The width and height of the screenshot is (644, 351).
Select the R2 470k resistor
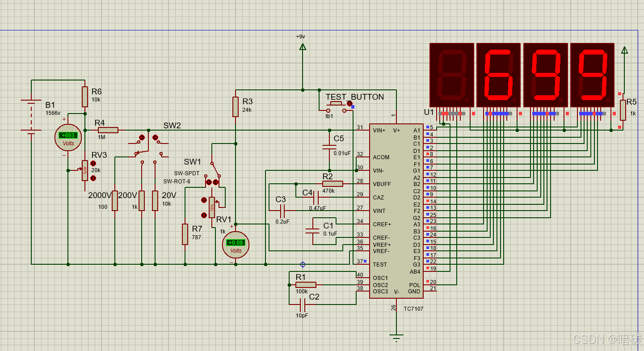click(333, 184)
